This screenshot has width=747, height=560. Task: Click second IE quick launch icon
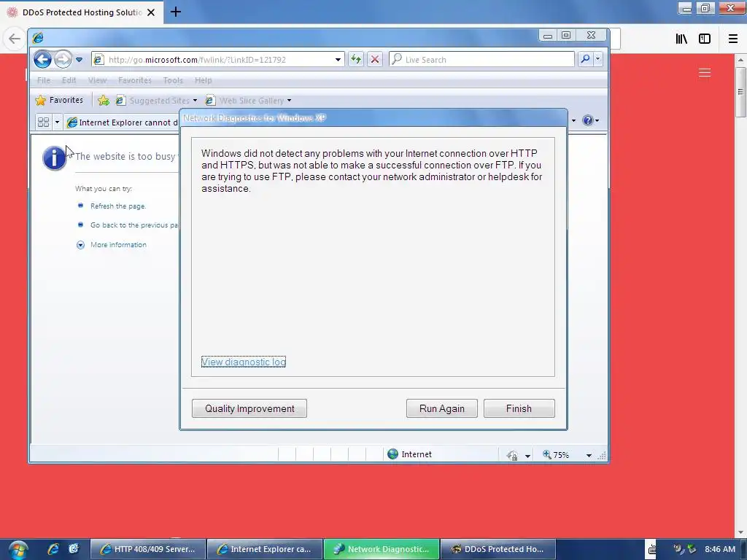pyautogui.click(x=74, y=549)
